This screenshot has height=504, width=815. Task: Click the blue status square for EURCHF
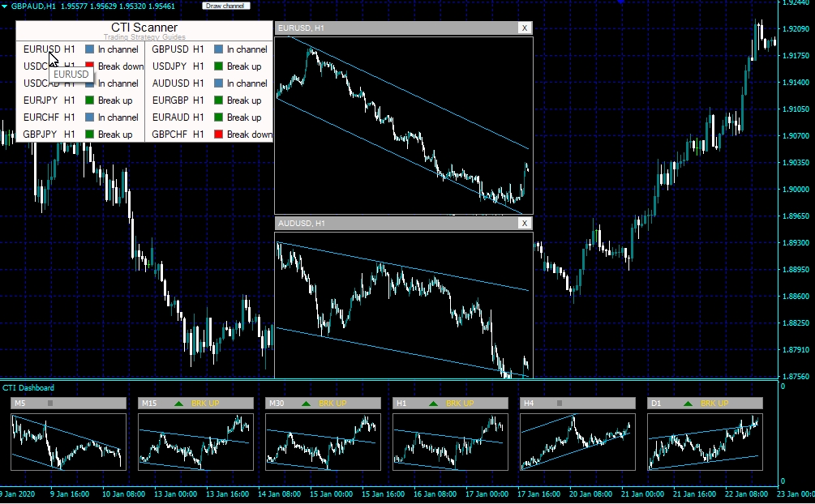(89, 117)
